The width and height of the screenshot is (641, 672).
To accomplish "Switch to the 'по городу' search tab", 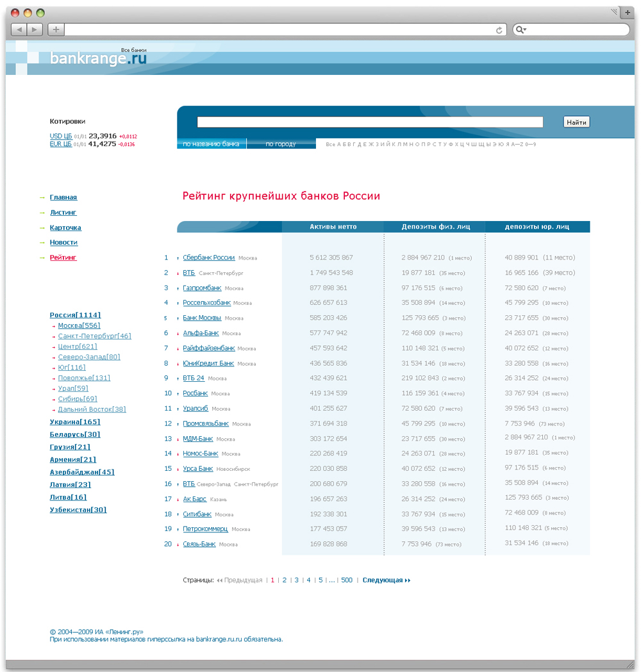I will pos(281,144).
